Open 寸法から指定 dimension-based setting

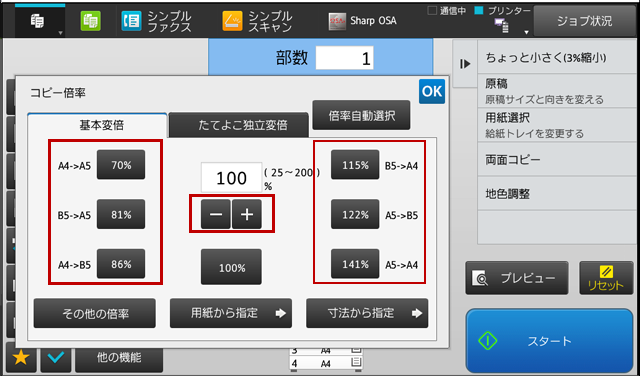[x=367, y=313]
